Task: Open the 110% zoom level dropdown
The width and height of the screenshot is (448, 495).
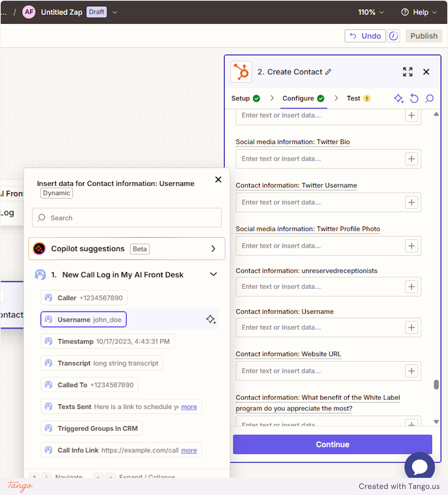Action: [371, 12]
